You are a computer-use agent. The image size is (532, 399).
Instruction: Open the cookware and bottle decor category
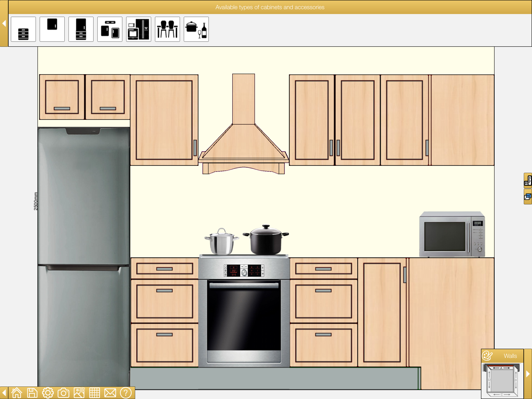coord(196,29)
